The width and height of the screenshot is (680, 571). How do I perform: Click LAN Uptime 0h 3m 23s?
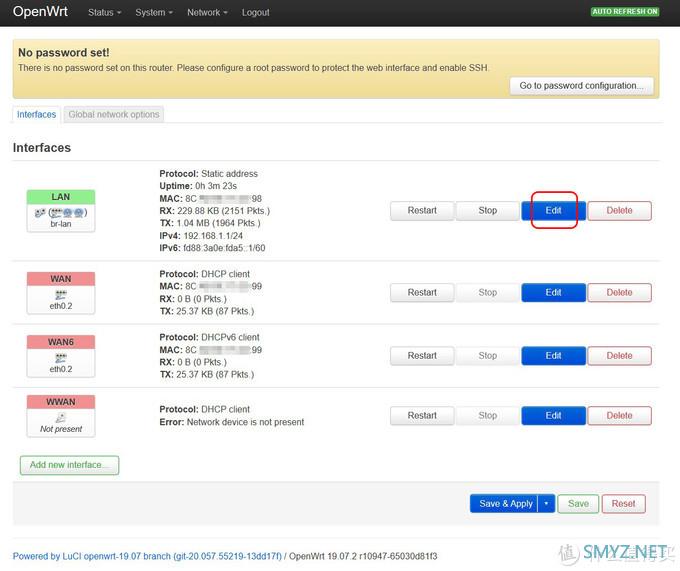click(x=198, y=186)
